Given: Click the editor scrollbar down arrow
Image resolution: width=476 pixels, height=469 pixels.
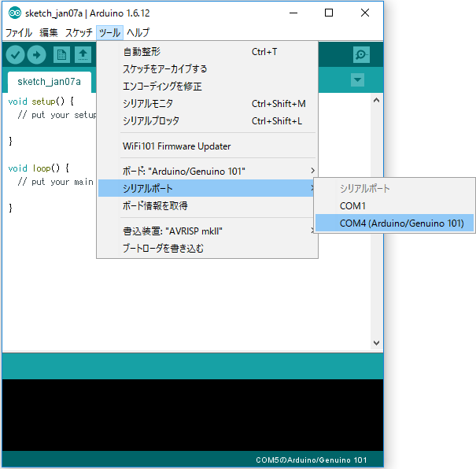Looking at the screenshot, I should pos(376,343).
